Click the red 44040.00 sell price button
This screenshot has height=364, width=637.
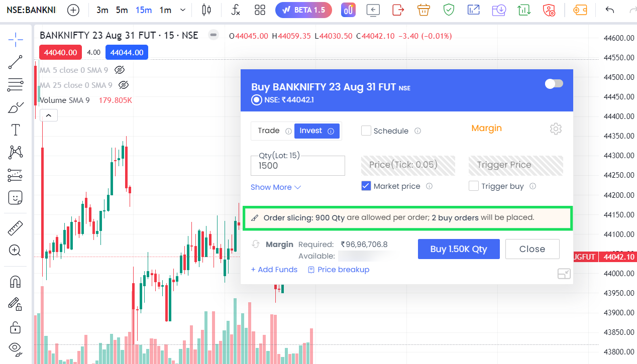60,52
